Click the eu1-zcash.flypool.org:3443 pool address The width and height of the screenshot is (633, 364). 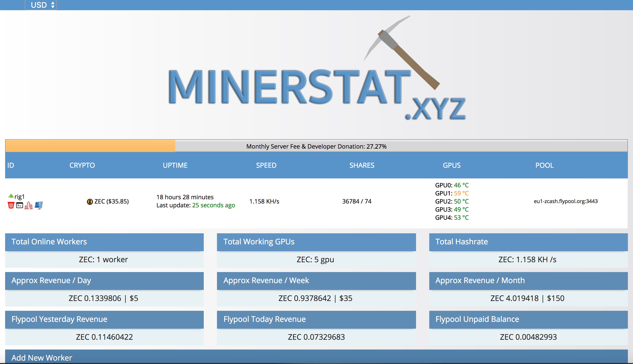566,201
